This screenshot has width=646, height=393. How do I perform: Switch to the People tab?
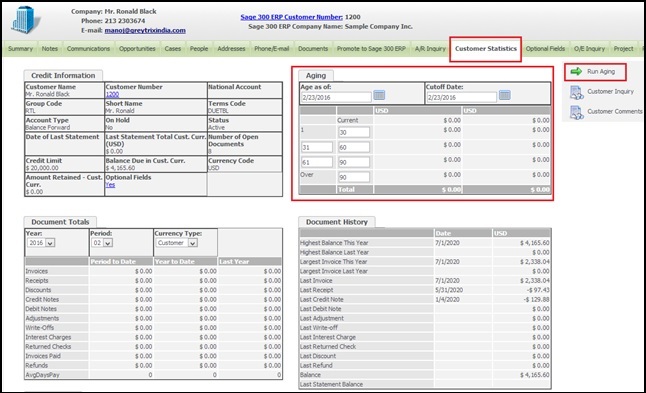coord(199,49)
